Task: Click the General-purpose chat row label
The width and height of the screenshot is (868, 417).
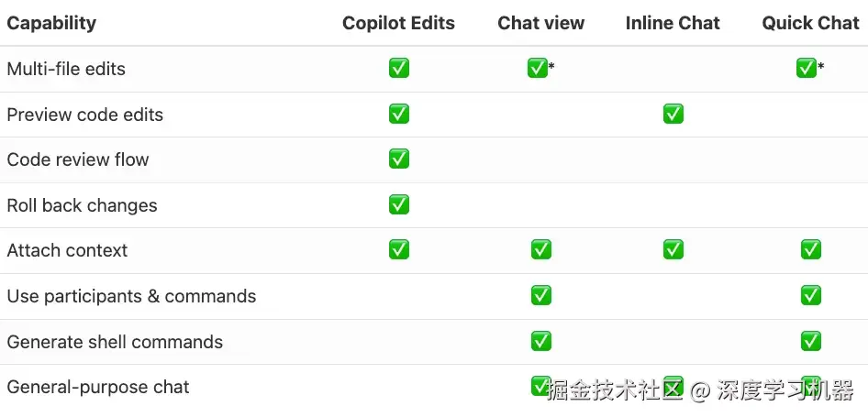Action: pyautogui.click(x=98, y=387)
